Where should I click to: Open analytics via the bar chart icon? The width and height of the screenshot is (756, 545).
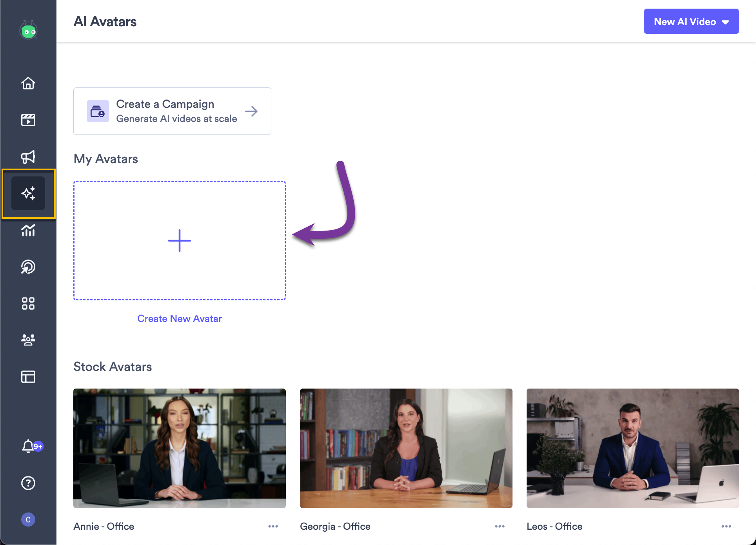pos(28,231)
